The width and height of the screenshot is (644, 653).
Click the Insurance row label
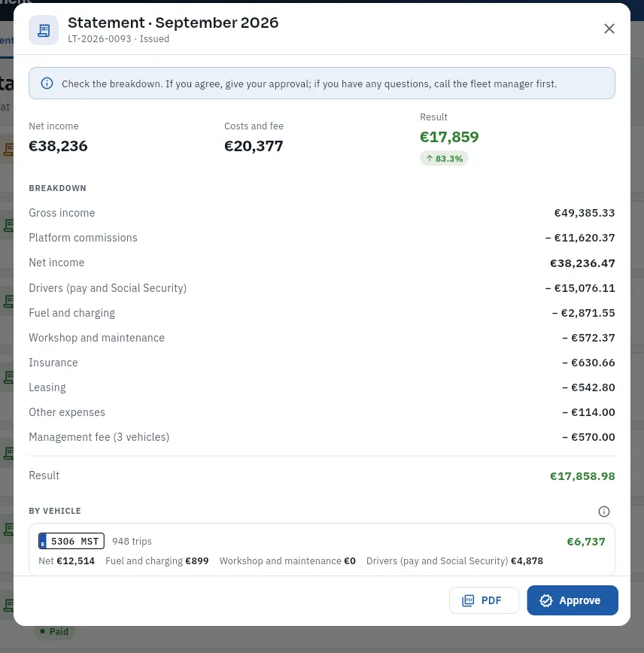[53, 363]
